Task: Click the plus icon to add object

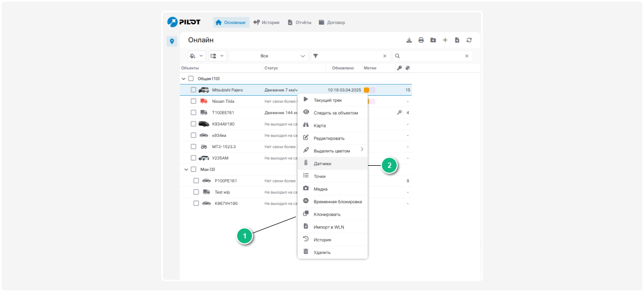Action: [445, 40]
